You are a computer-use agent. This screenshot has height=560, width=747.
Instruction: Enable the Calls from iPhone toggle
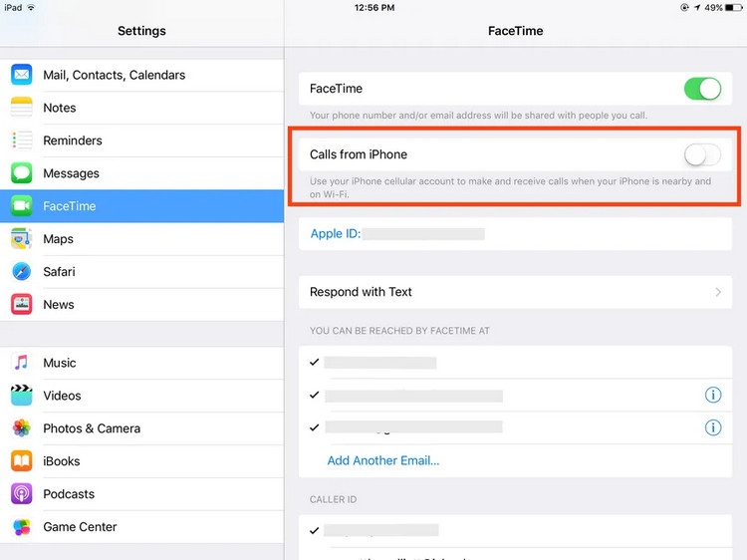(702, 154)
